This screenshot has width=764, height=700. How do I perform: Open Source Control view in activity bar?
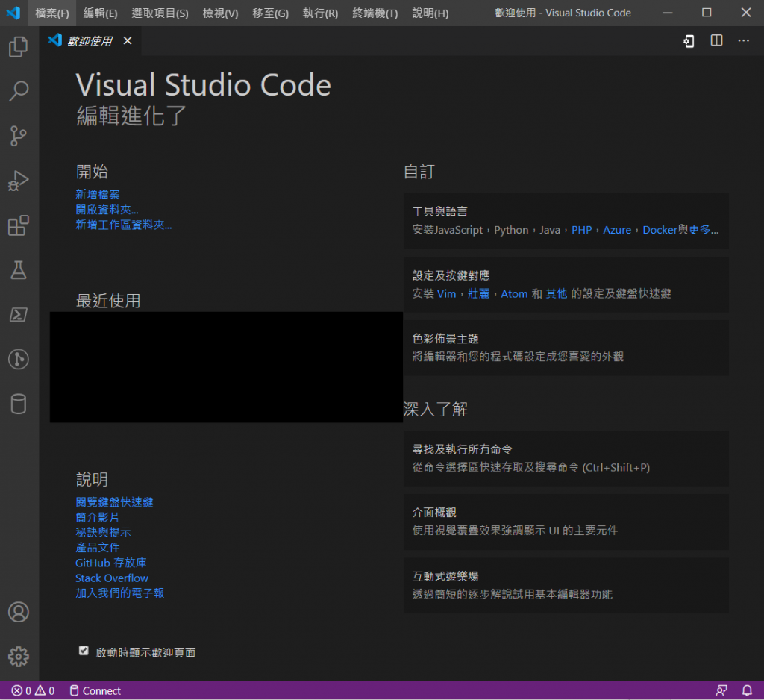[x=19, y=136]
